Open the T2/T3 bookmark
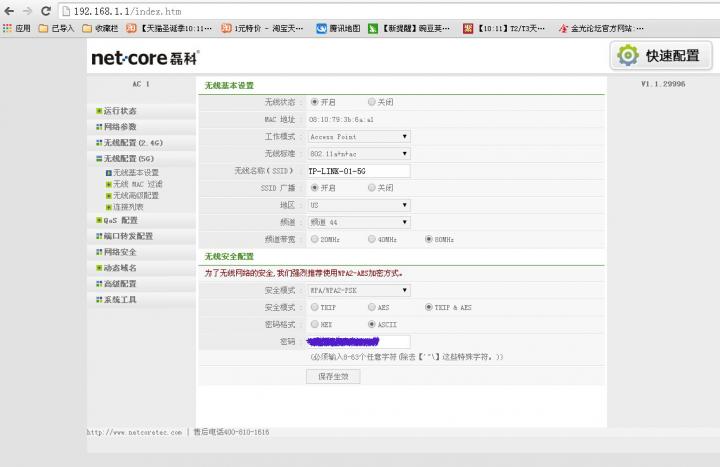 point(504,28)
